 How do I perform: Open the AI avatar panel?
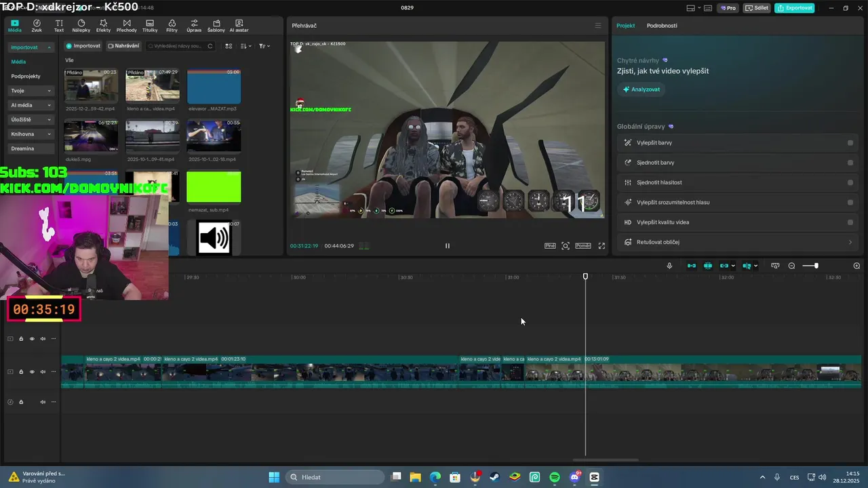coord(239,26)
